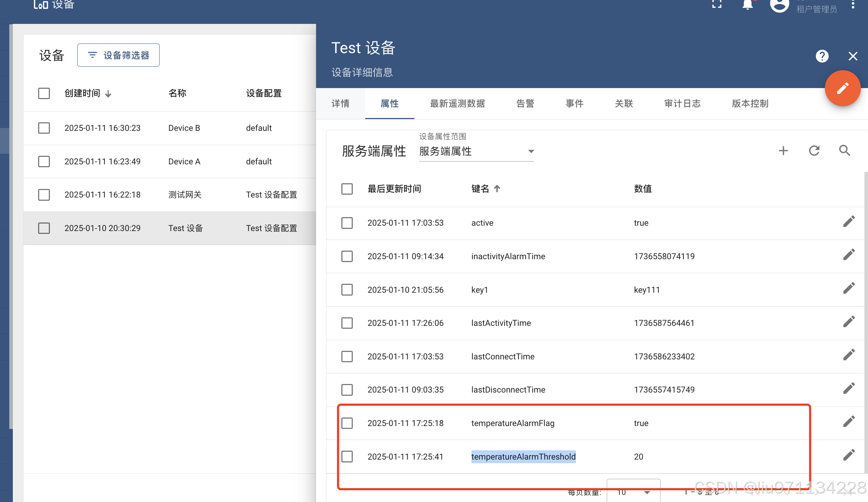
Task: Open the notification bell icon
Action: click(747, 5)
